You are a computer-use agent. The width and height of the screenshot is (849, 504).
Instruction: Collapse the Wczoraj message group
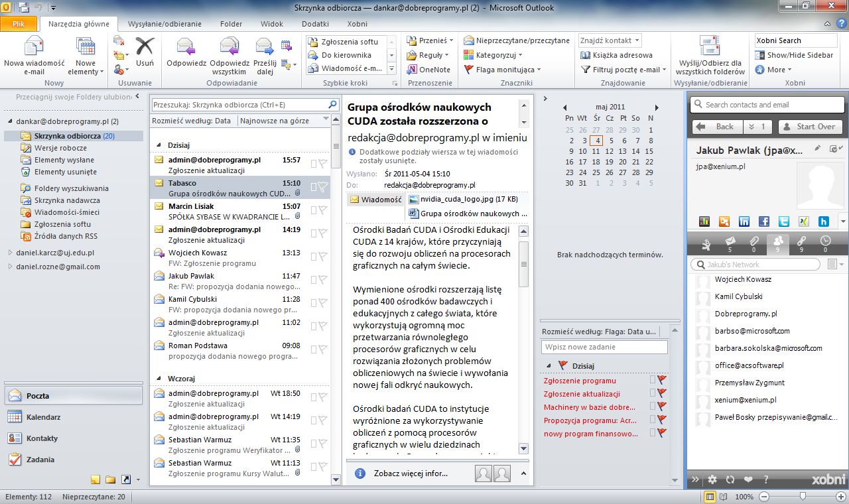tap(159, 378)
